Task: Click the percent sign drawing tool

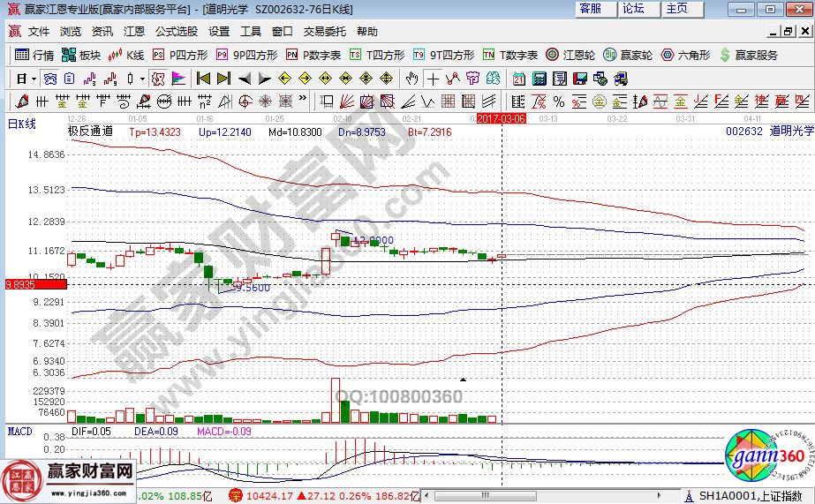Action: coord(558,101)
